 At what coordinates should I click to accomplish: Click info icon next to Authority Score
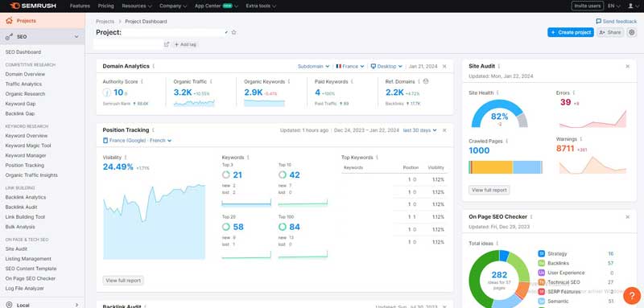(142, 81)
